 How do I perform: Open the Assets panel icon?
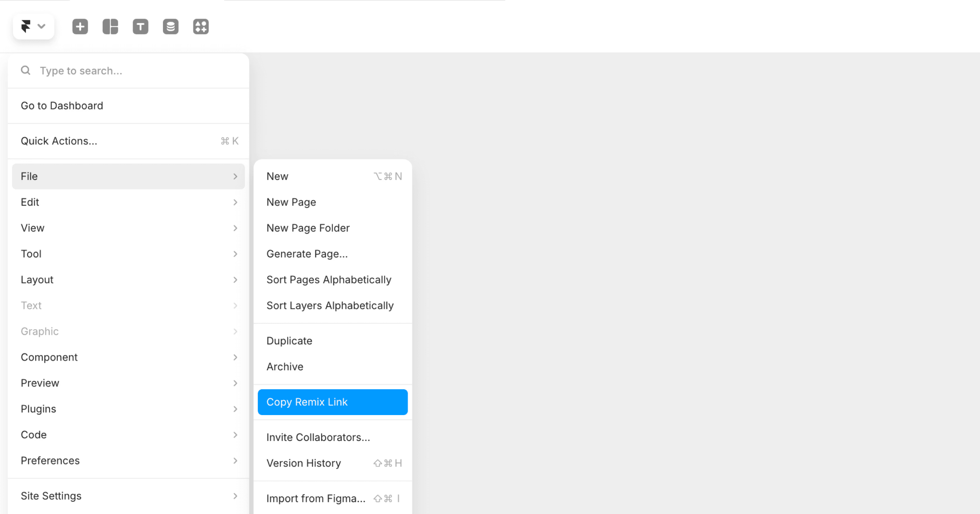pyautogui.click(x=201, y=26)
